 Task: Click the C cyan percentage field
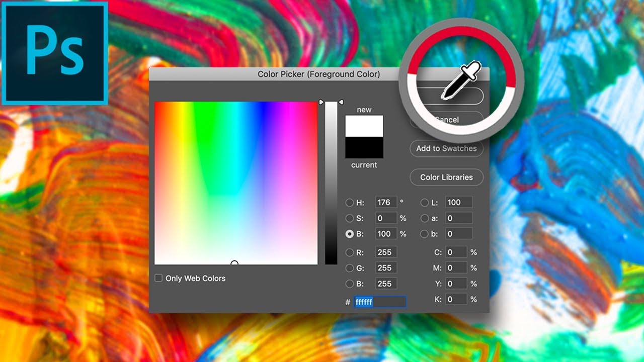pos(456,252)
